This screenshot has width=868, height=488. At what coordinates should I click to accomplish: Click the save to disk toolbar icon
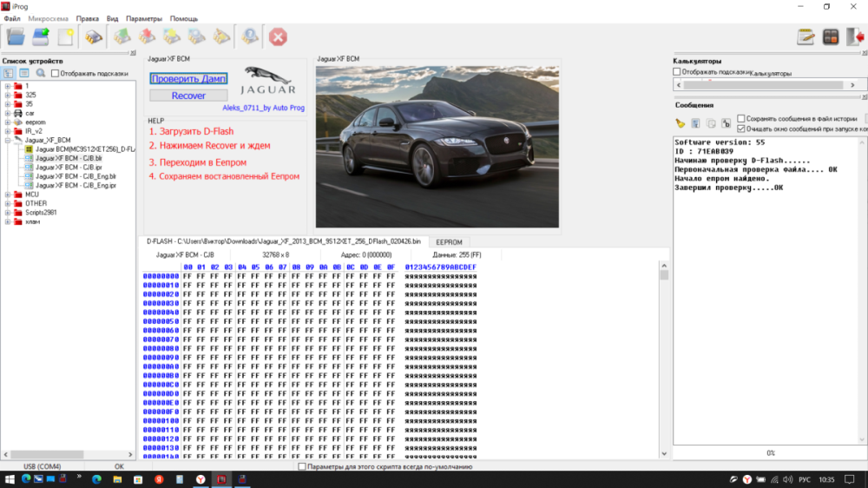tap(41, 36)
